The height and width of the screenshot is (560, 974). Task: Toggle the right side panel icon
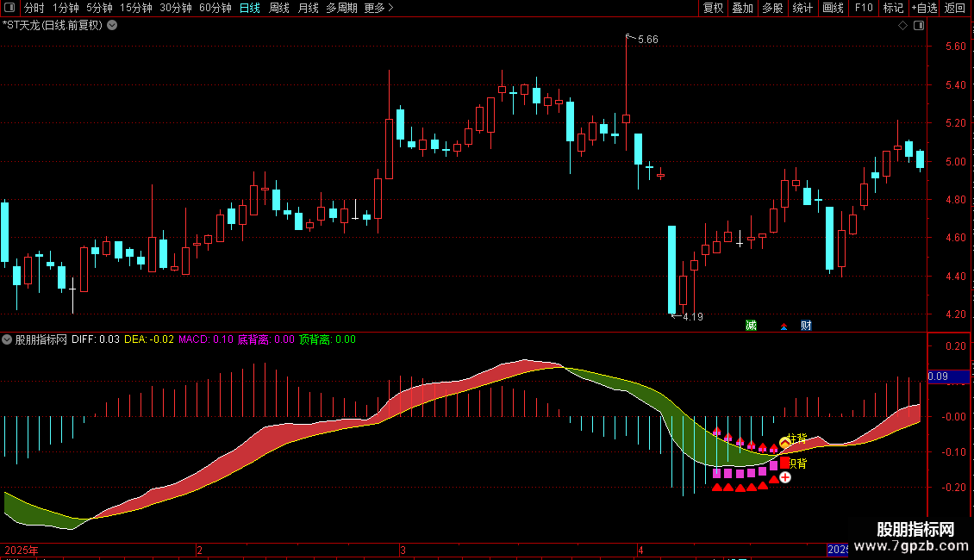tap(919, 26)
